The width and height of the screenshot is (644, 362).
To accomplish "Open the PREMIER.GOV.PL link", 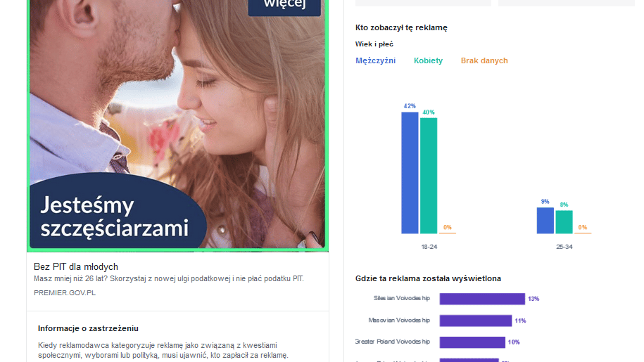I will coord(65,293).
